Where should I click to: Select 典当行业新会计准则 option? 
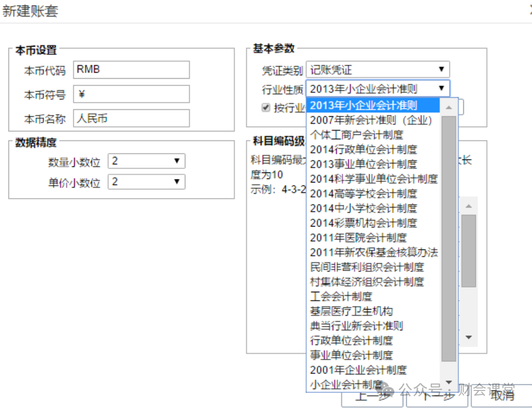(357, 326)
